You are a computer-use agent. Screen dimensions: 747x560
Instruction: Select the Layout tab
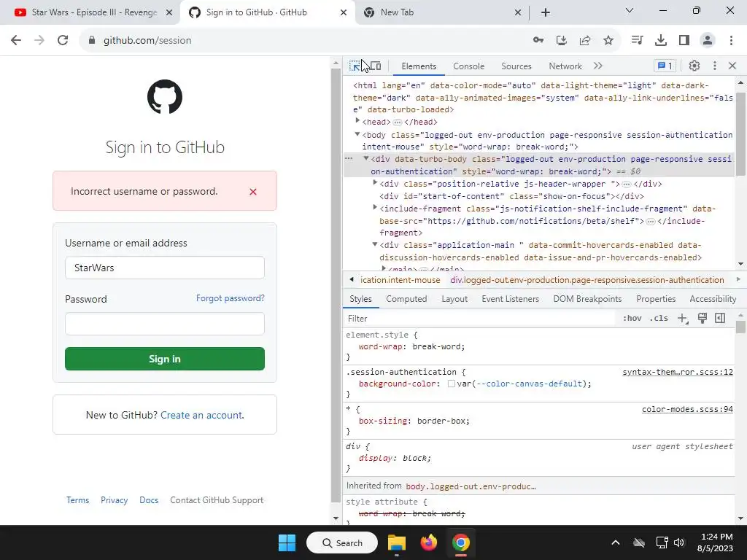point(454,299)
